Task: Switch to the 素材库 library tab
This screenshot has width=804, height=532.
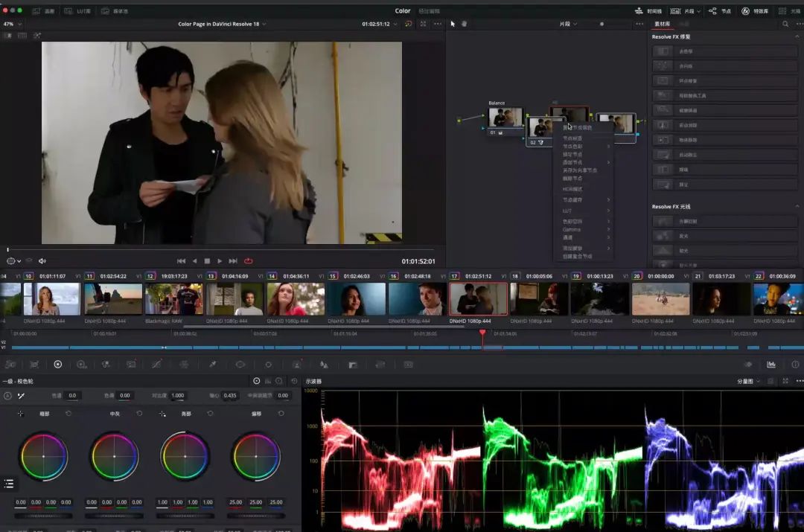Action: point(662,25)
